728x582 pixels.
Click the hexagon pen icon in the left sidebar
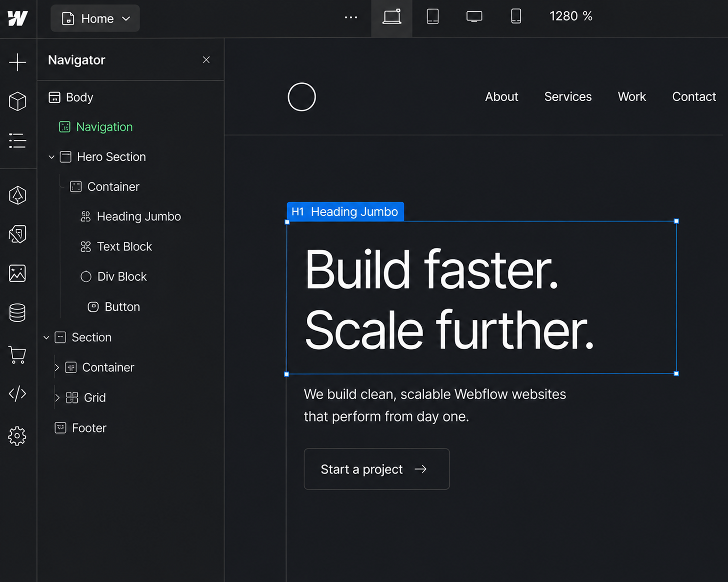pyautogui.click(x=18, y=195)
